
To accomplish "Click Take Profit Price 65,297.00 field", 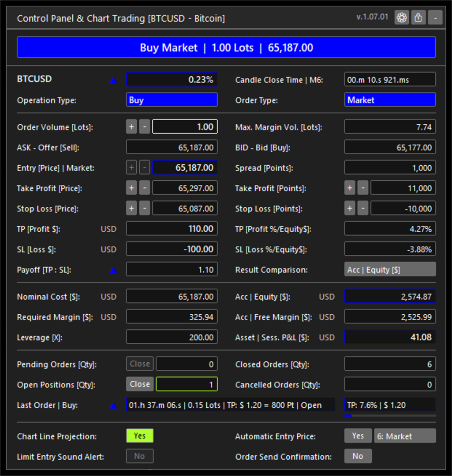I will tap(185, 188).
